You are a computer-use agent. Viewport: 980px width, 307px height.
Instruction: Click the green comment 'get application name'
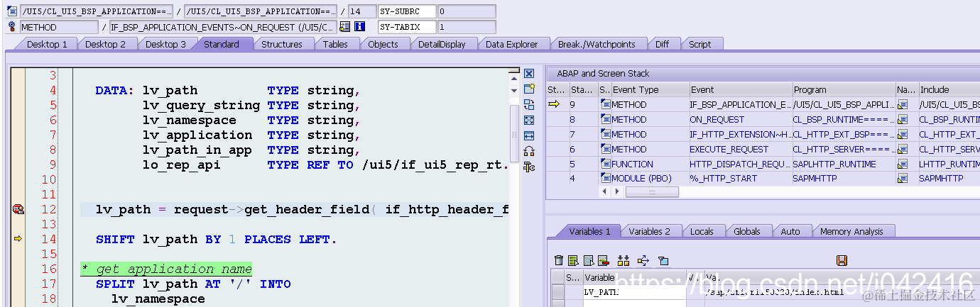pyautogui.click(x=166, y=269)
